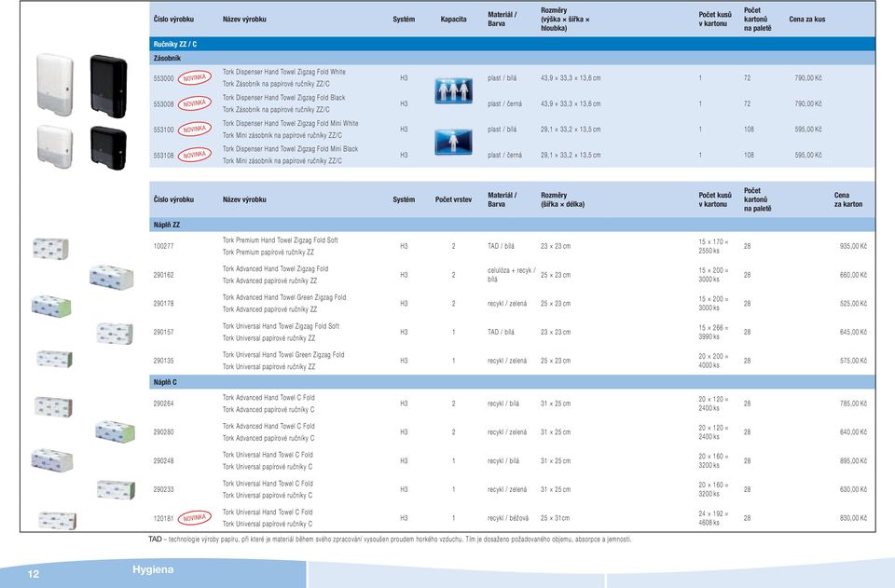The height and width of the screenshot is (588, 895).
Task: Click product number 290157
Action: tap(163, 332)
